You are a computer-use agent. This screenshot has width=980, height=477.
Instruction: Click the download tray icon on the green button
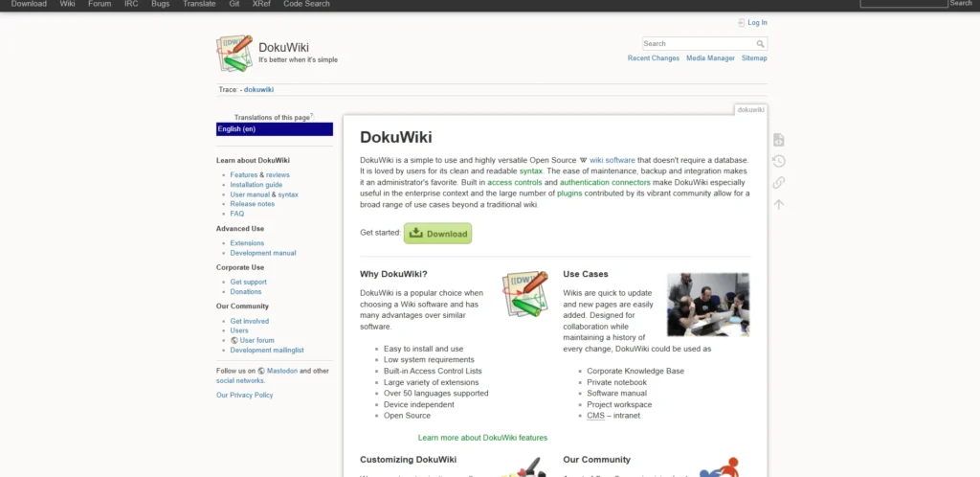415,233
